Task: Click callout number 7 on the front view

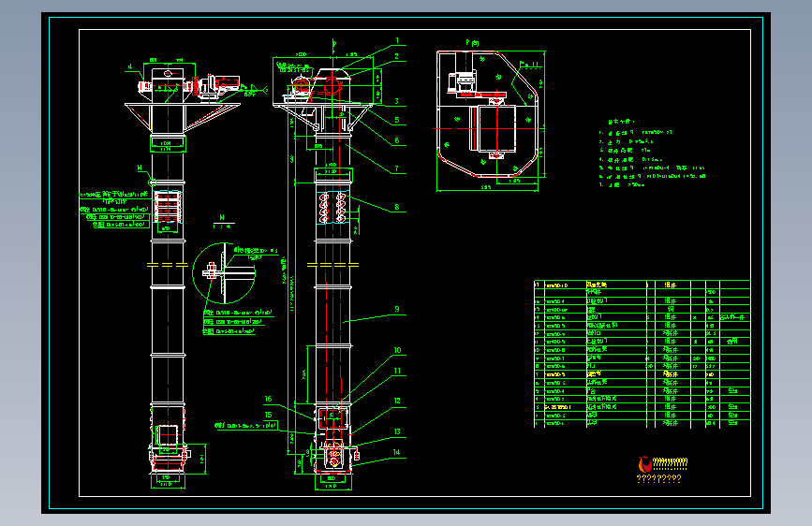Action: point(397,168)
